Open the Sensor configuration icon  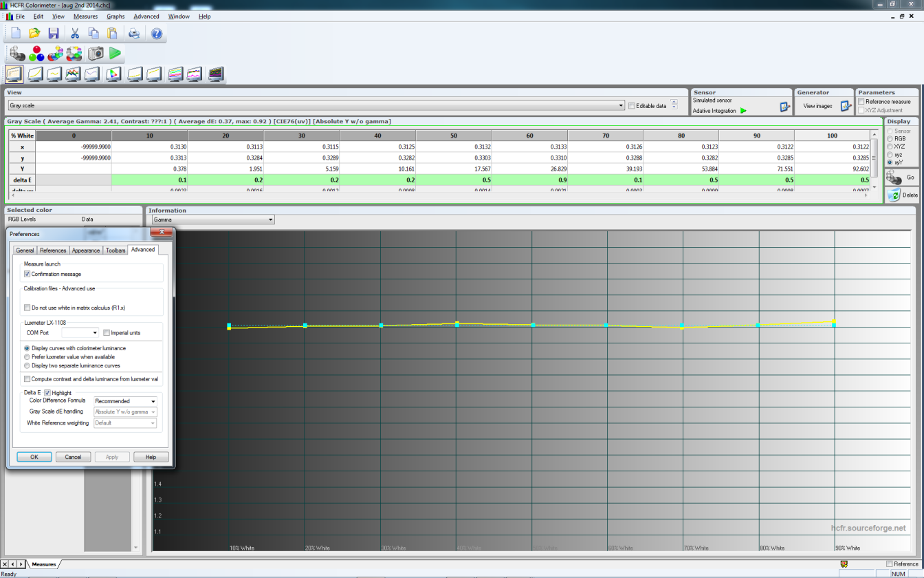[x=785, y=107]
